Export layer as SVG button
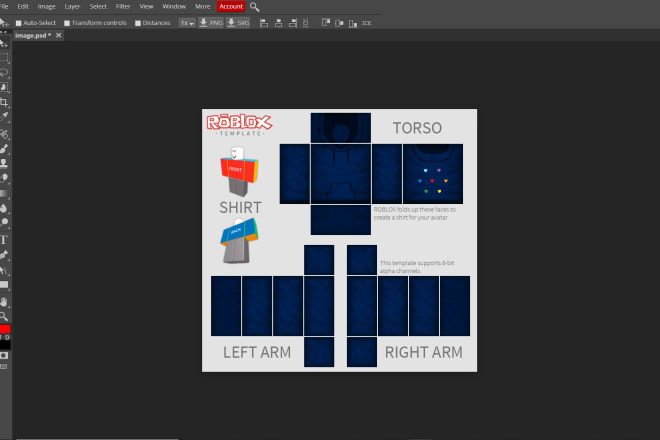The image size is (660, 440). pos(238,23)
